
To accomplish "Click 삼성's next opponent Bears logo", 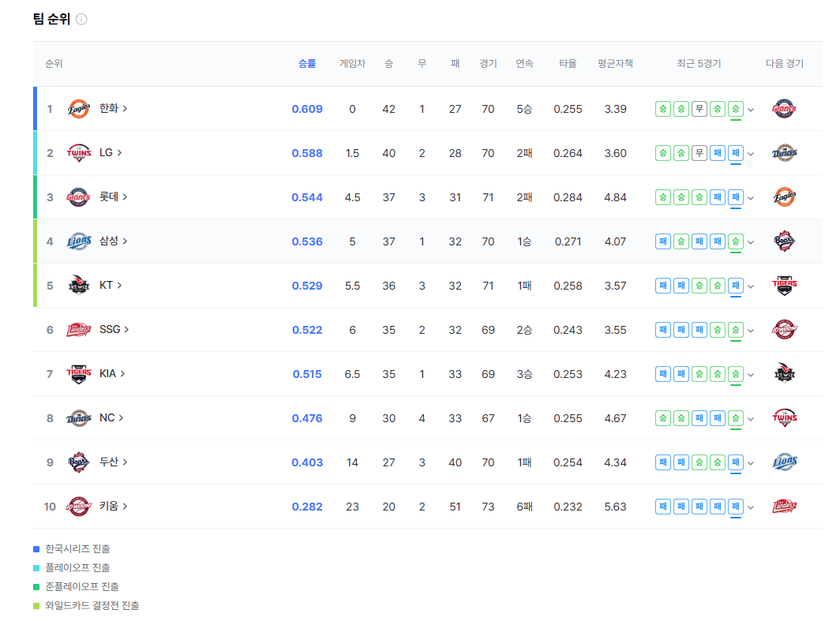I will click(783, 241).
